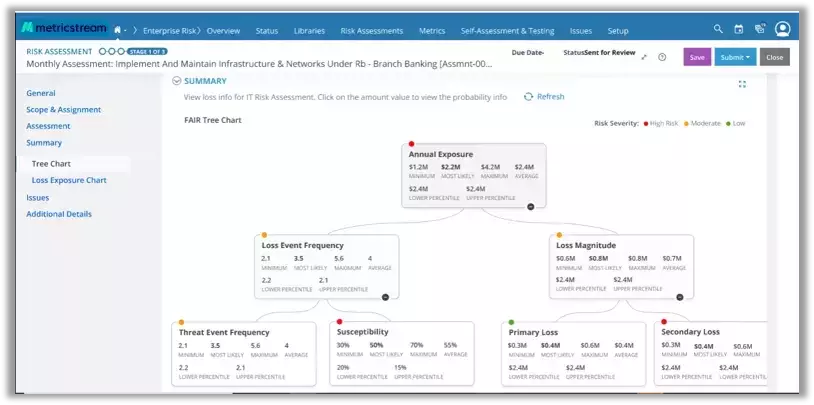Collapse the SUMMARY section chevron

177,81
